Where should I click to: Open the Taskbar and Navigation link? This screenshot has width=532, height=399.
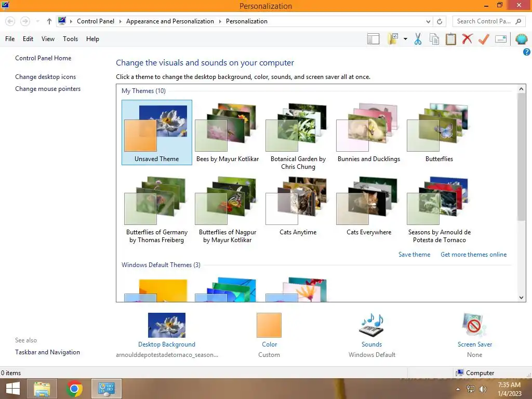(47, 352)
